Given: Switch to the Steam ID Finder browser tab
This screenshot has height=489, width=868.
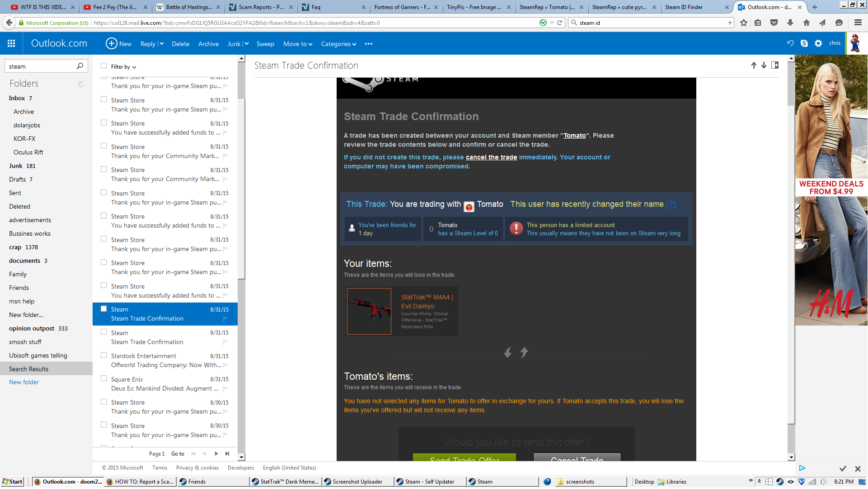Looking at the screenshot, I should pyautogui.click(x=683, y=7).
